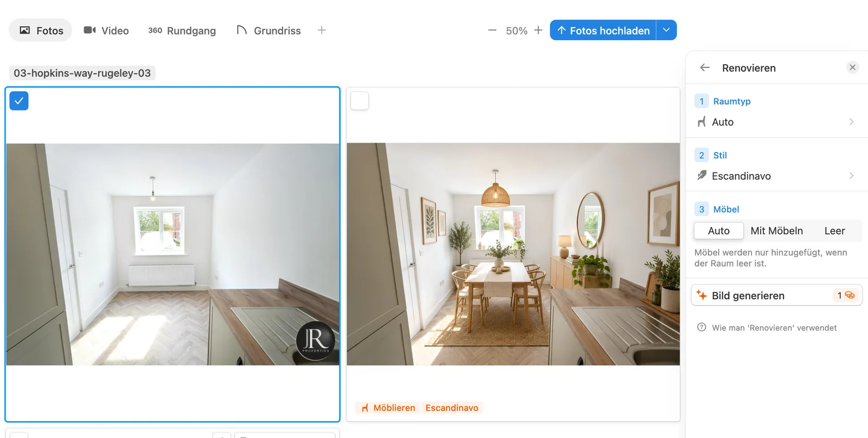Expand the Stil Escandinavo selector
The width and height of the screenshot is (868, 438).
(776, 176)
